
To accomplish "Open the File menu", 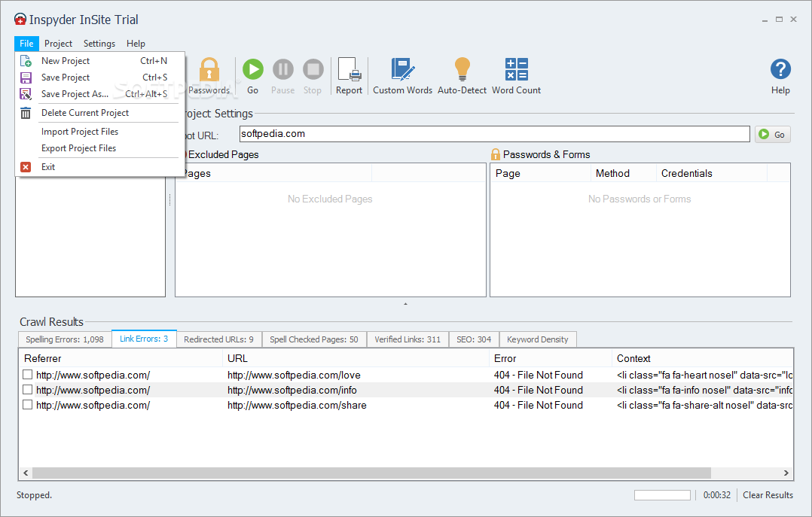I will (26, 44).
